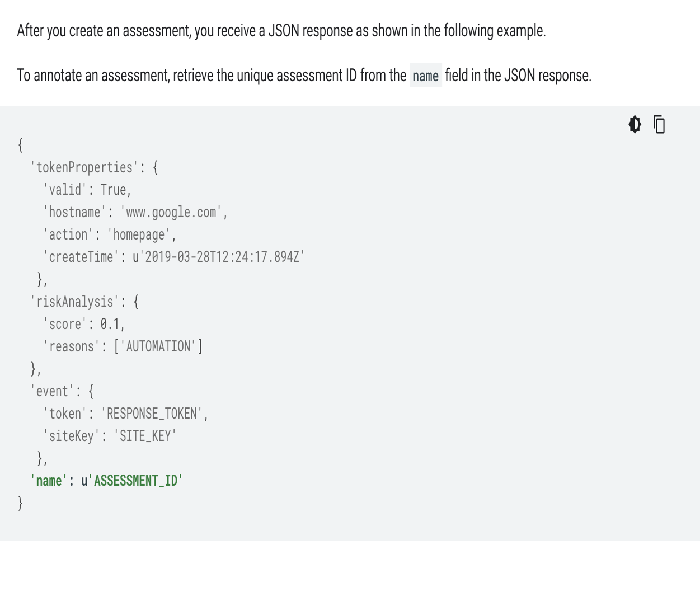Click the 'tokenProperties' key in code
700x601 pixels.
click(84, 167)
